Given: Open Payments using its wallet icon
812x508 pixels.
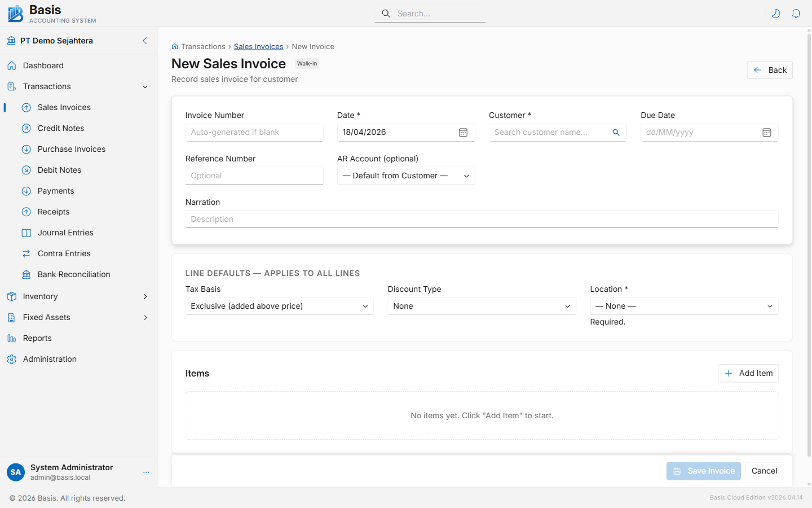Looking at the screenshot, I should pos(27,191).
